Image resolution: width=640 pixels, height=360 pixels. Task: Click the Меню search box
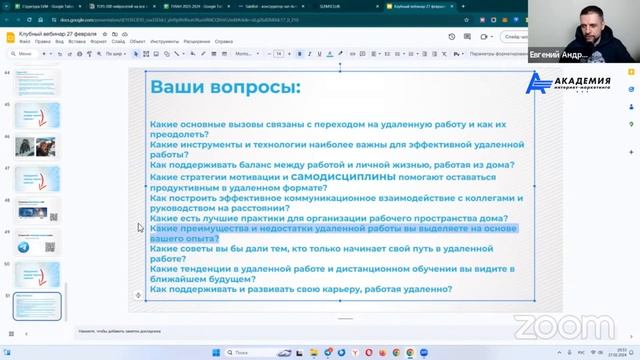[23, 54]
